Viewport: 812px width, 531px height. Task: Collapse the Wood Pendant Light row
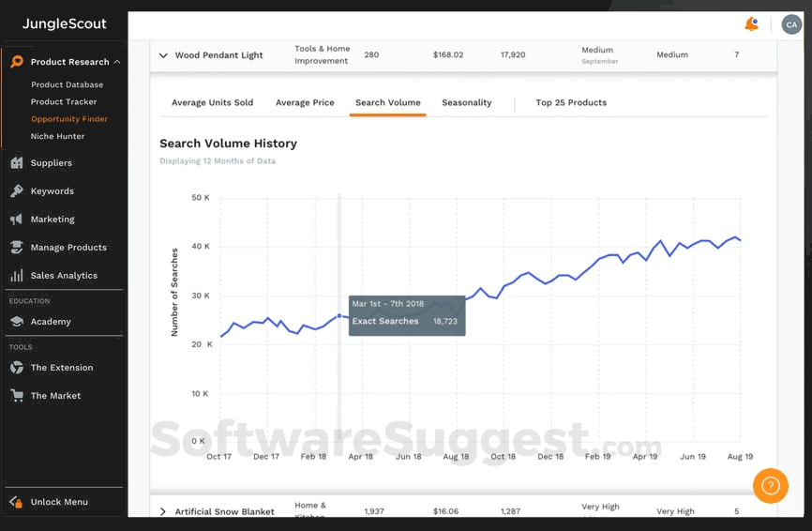pyautogui.click(x=163, y=55)
